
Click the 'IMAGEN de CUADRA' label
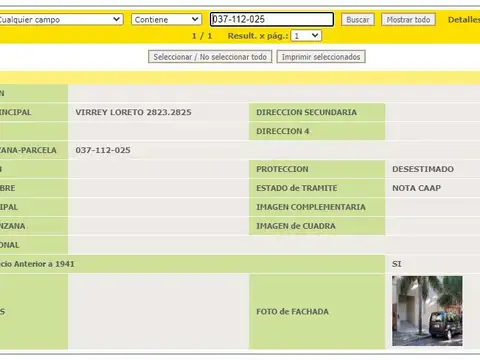(x=296, y=226)
